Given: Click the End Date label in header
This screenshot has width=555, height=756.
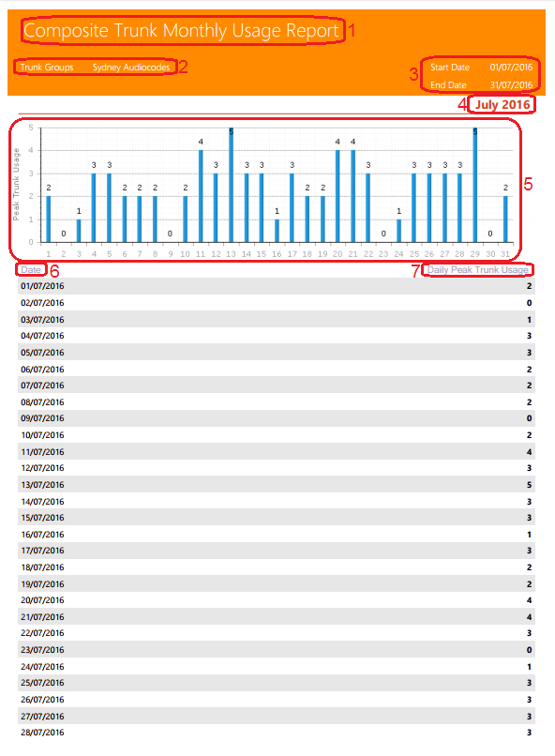Looking at the screenshot, I should (x=448, y=84).
